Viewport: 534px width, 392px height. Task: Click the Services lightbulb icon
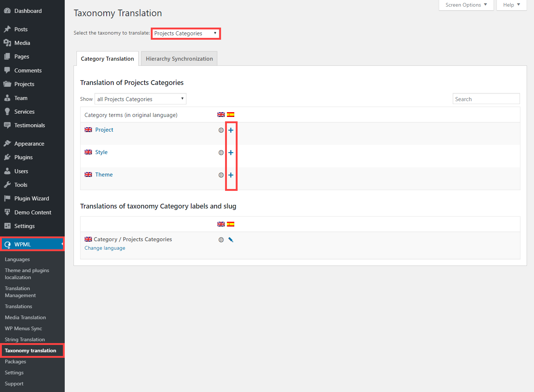7,112
